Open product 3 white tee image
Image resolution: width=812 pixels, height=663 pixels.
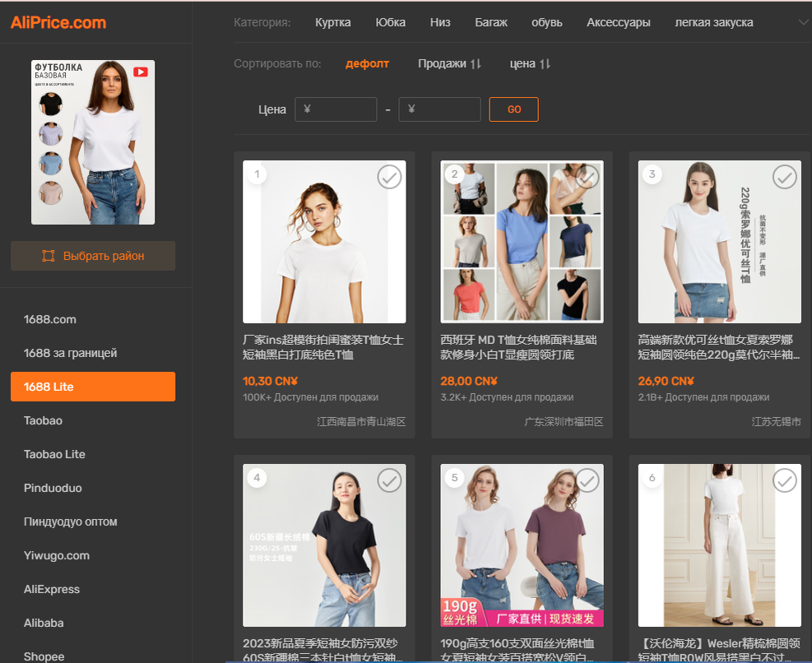pyautogui.click(x=720, y=242)
